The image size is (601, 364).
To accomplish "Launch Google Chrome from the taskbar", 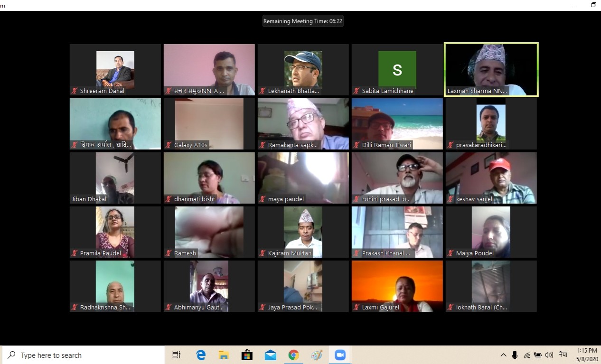I will (293, 355).
